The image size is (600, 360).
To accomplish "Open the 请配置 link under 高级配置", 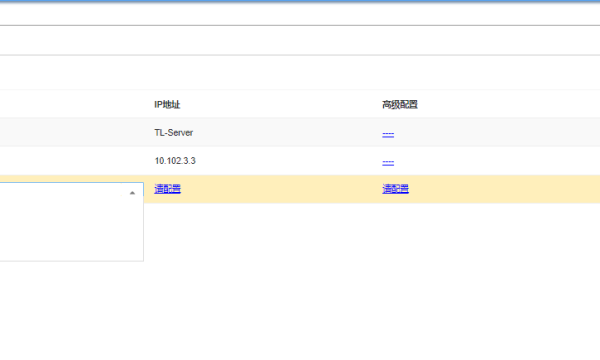I will pos(395,189).
